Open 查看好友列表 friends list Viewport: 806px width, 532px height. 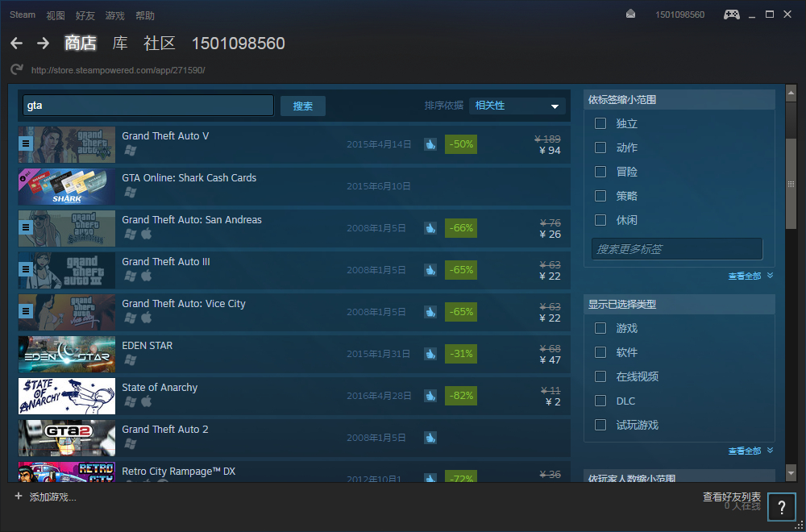point(732,497)
